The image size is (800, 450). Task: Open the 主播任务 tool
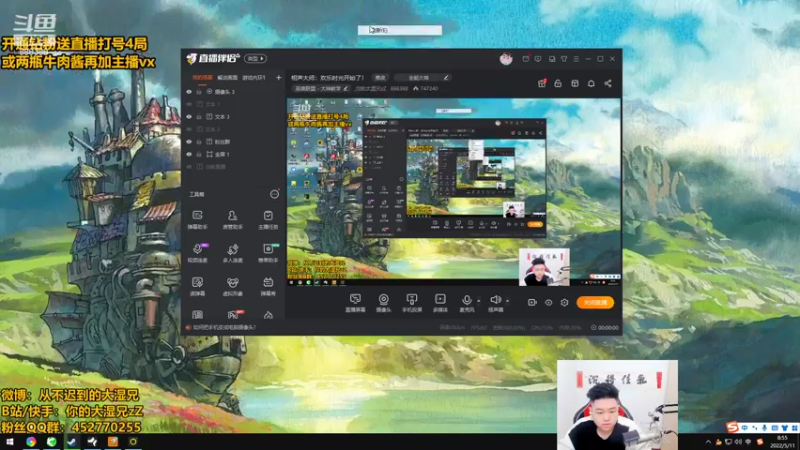268,219
